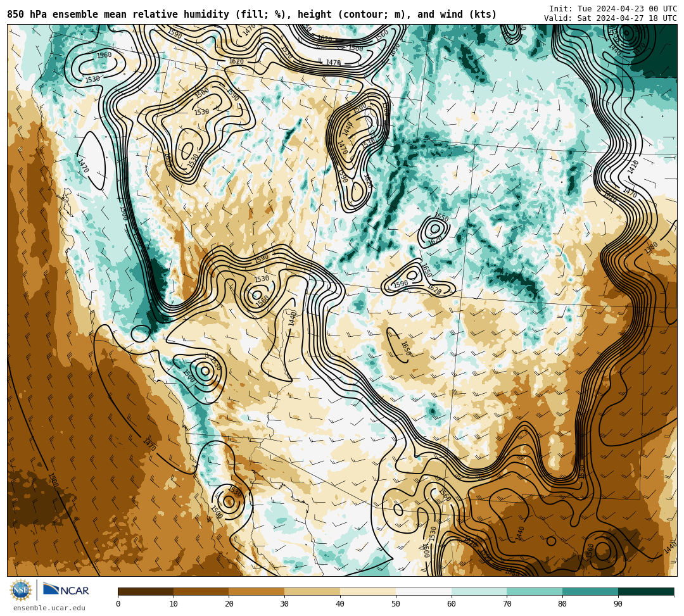684x616 pixels.
Task: Click the colorbar tick label 40
Action: coord(340,604)
